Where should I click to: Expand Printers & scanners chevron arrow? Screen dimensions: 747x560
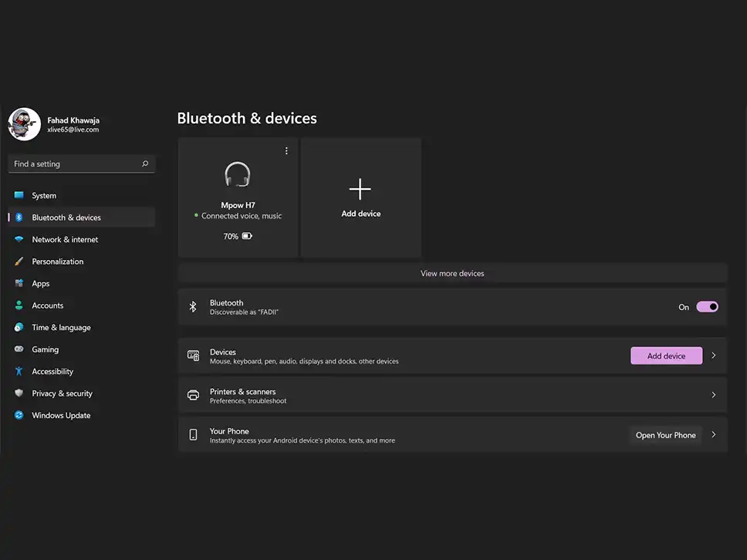(714, 395)
